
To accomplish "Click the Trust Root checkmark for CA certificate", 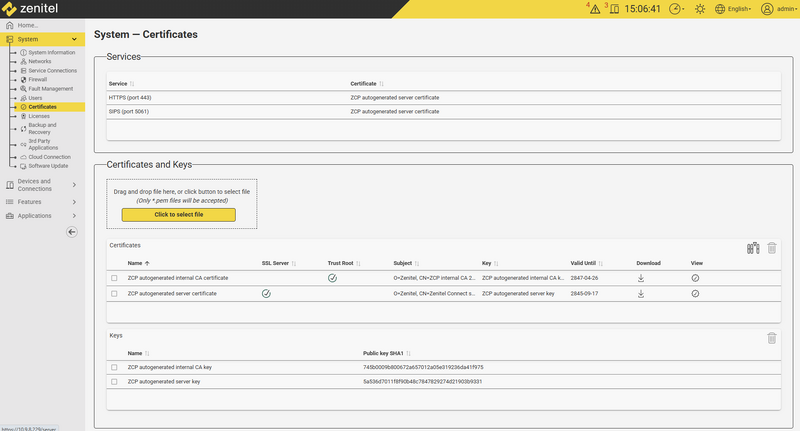I will [x=332, y=278].
